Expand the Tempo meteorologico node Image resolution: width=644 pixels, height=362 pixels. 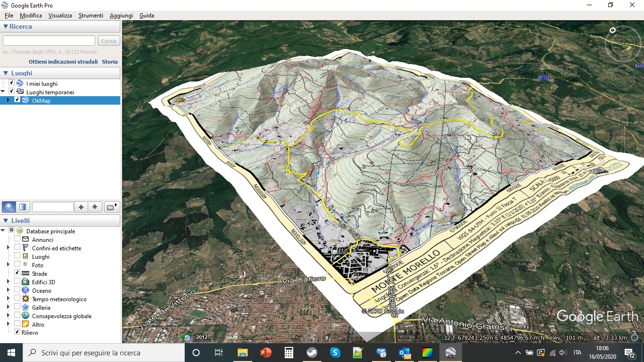point(8,299)
